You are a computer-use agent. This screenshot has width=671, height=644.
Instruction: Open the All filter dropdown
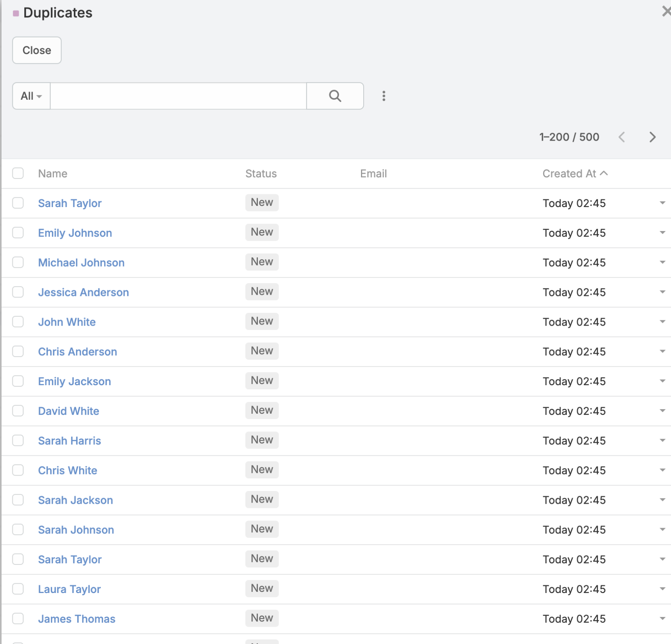31,96
